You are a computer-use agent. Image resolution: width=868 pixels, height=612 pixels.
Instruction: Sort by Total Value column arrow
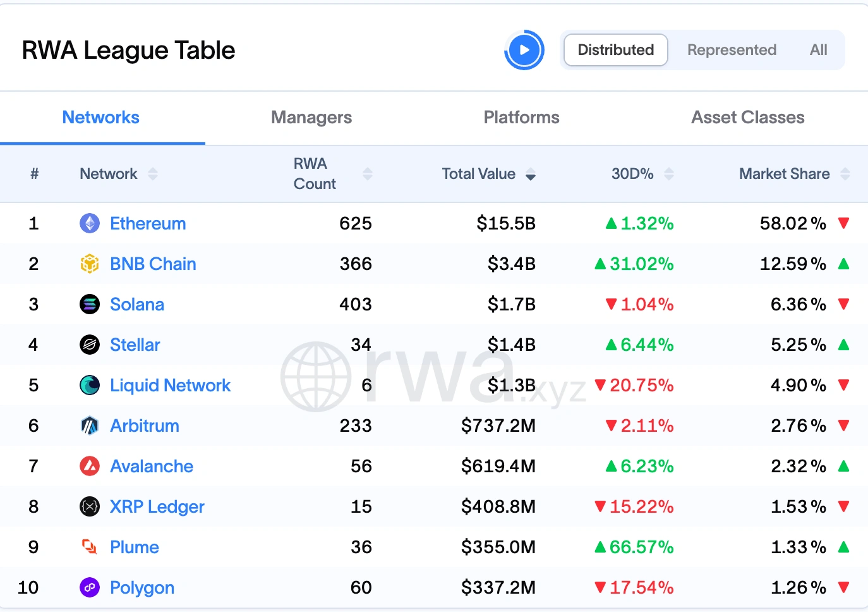point(531,174)
